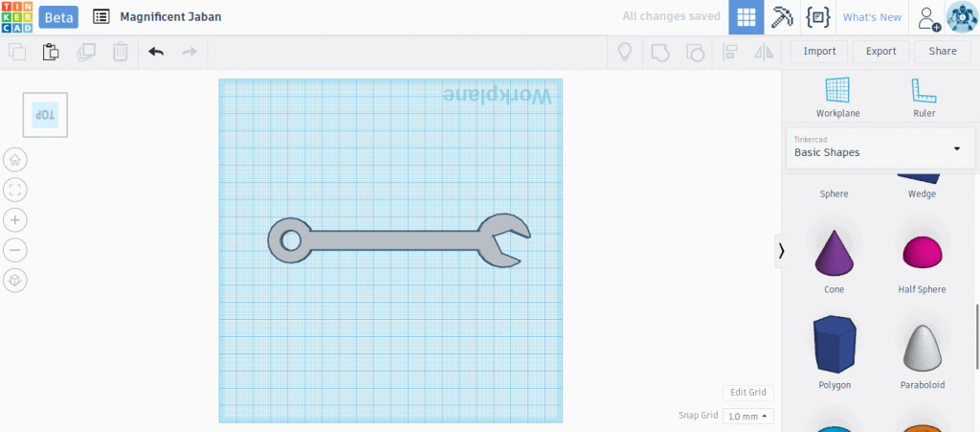This screenshot has width=980, height=432.
Task: Select the Workplane tool
Action: (837, 98)
